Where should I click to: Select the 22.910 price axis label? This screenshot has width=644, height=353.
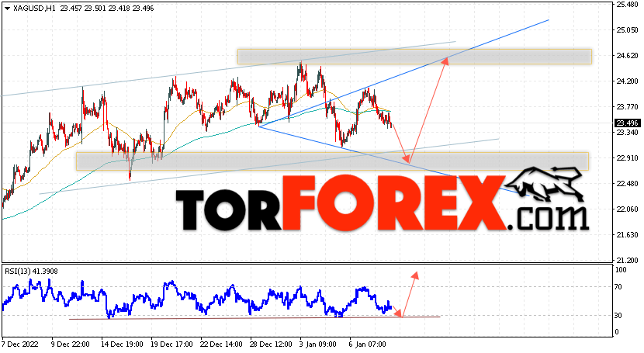coord(627,158)
